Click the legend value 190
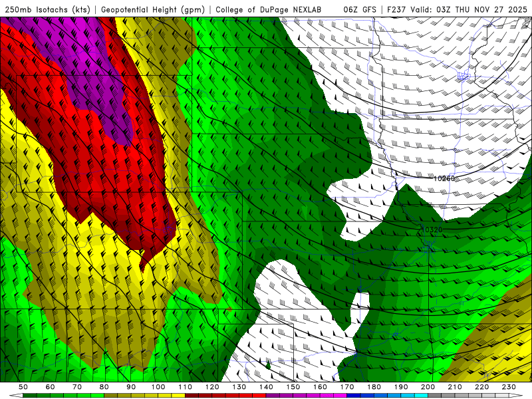Image resolution: width=532 pixels, height=399 pixels. [x=401, y=387]
